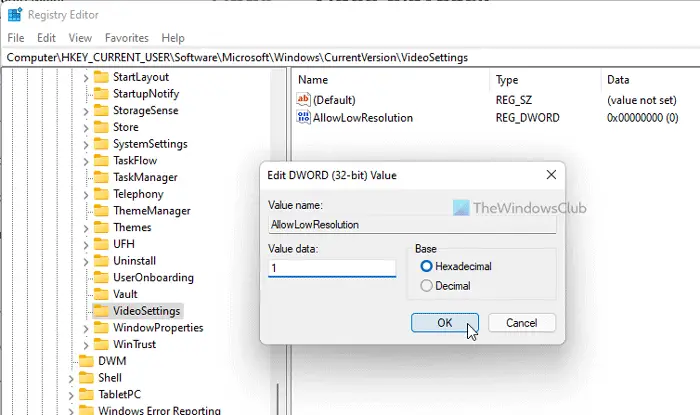700x415 pixels.
Task: Click the WinTrust folder icon
Action: (x=101, y=344)
